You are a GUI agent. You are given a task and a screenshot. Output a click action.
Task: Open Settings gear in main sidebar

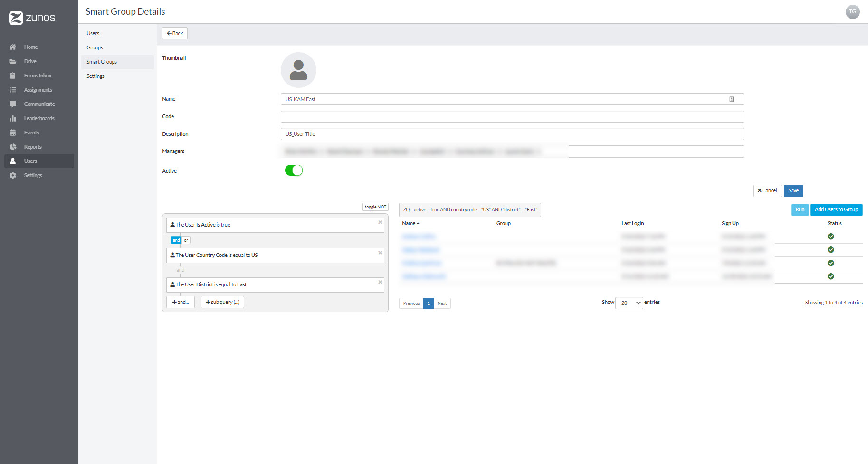(13, 175)
